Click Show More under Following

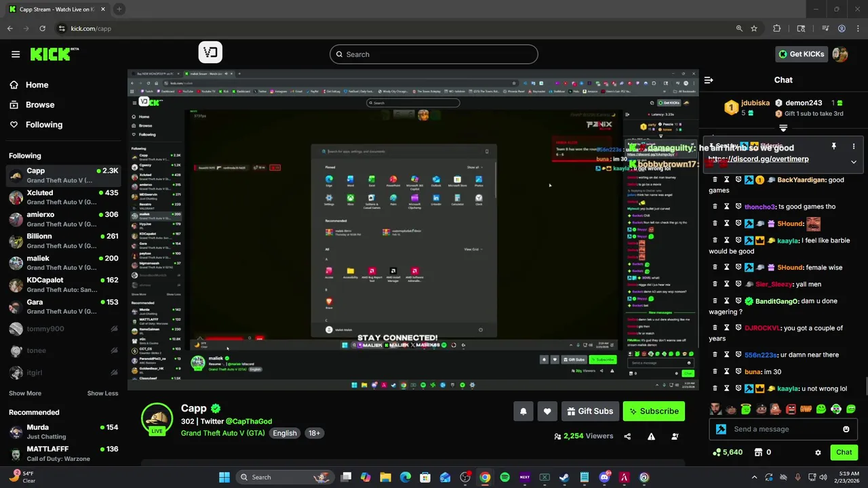point(25,393)
